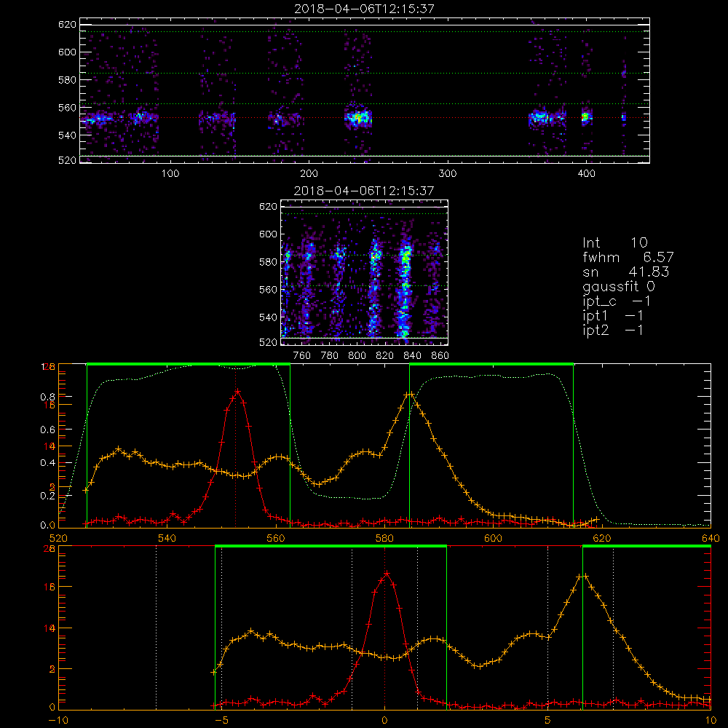Click the 'ipt1 -1' parameter line
728x728 pixels.
[613, 316]
